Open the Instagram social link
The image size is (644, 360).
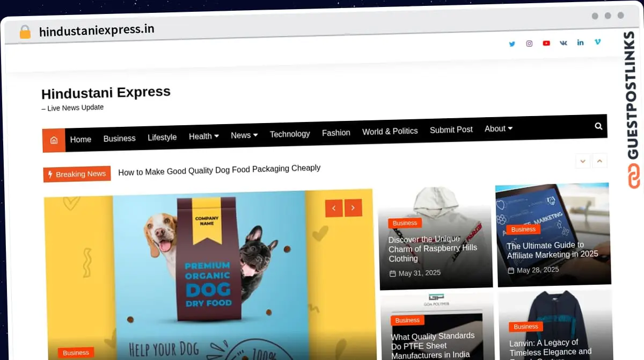click(x=529, y=44)
